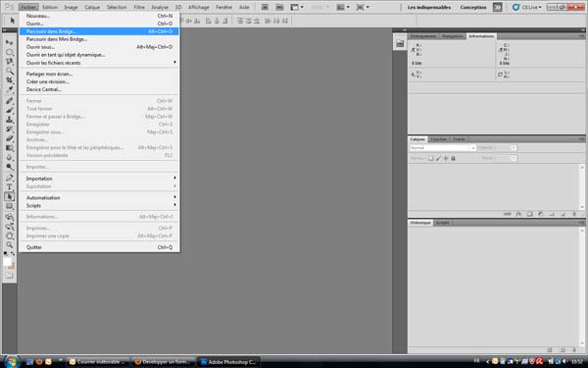The image size is (588, 368).
Task: Toggle lock position in Calques panel
Action: click(x=446, y=158)
